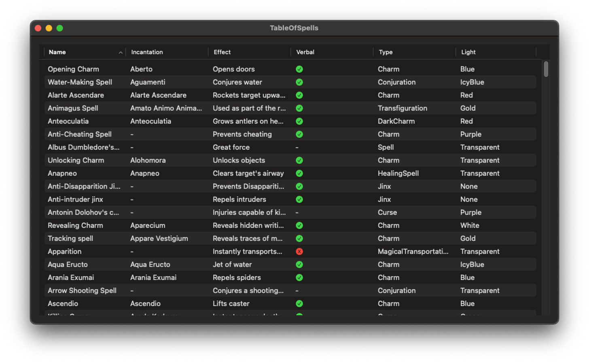Click verbal check icon in Anti-Disapparition Jinx row
This screenshot has width=589, height=364.
[x=299, y=186]
